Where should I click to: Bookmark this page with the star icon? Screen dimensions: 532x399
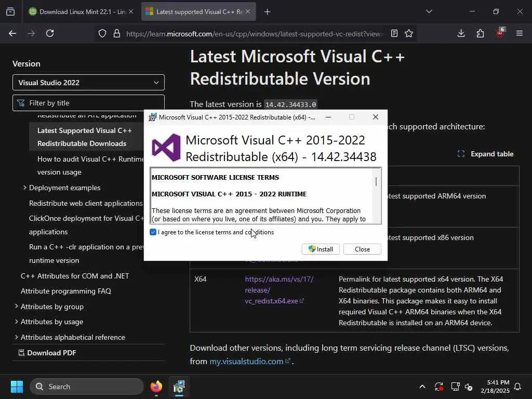[x=409, y=34]
